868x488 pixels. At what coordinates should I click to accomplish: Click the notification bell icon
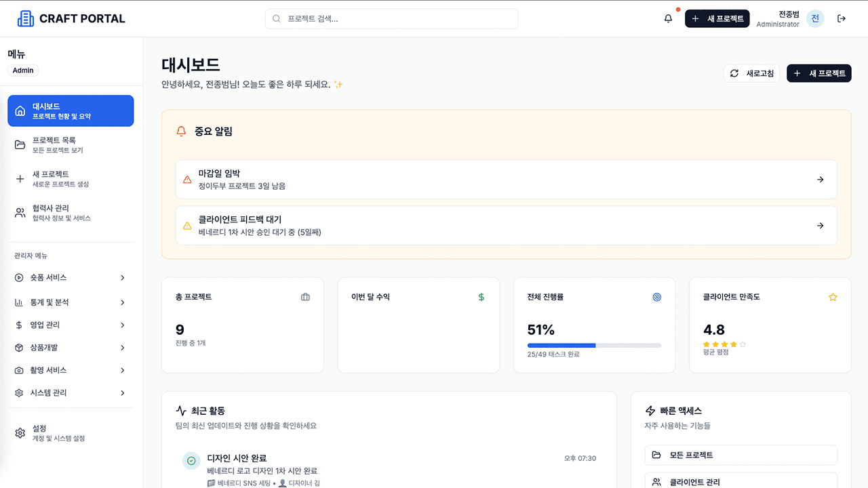(x=667, y=18)
